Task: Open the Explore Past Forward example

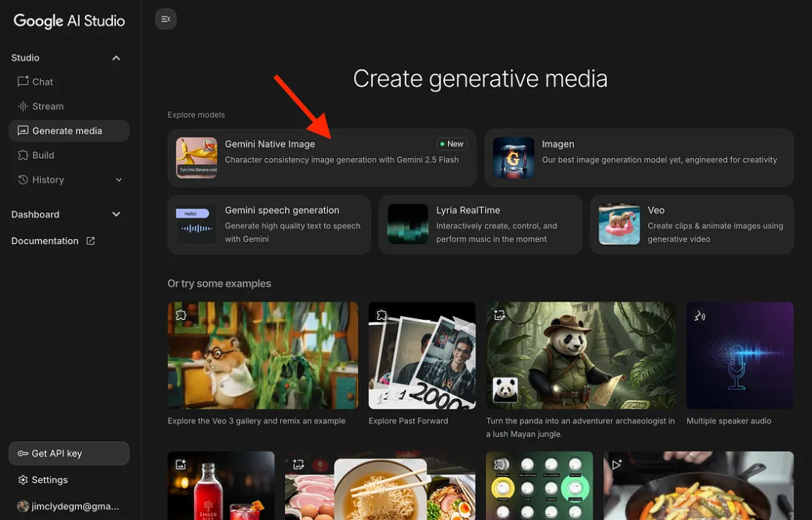Action: coord(422,356)
